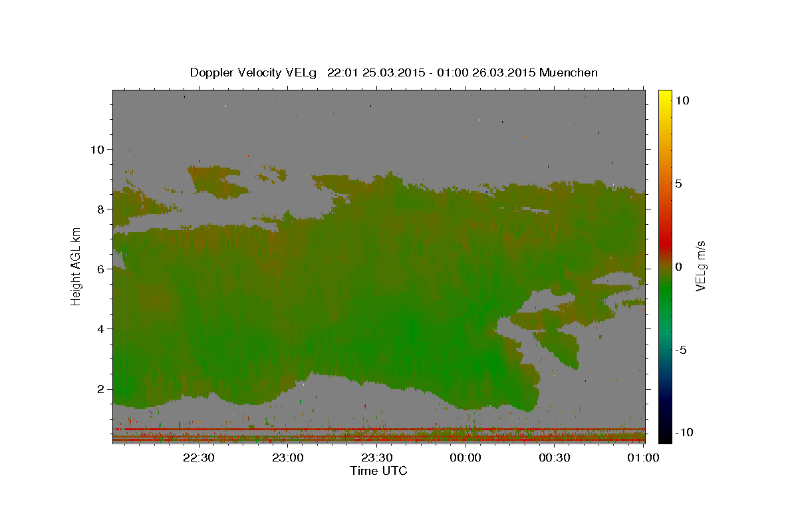Click the 01:00 time tick label
798x532 pixels.
click(x=643, y=458)
